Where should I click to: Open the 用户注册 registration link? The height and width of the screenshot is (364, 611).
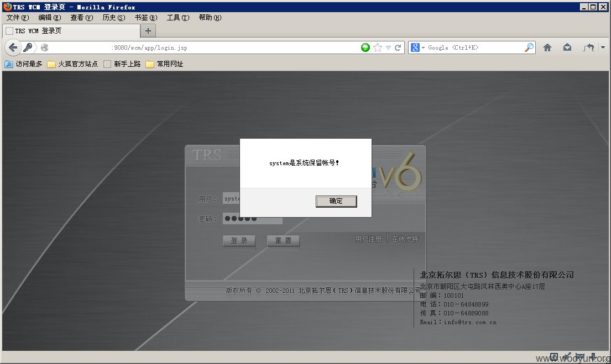[368, 239]
